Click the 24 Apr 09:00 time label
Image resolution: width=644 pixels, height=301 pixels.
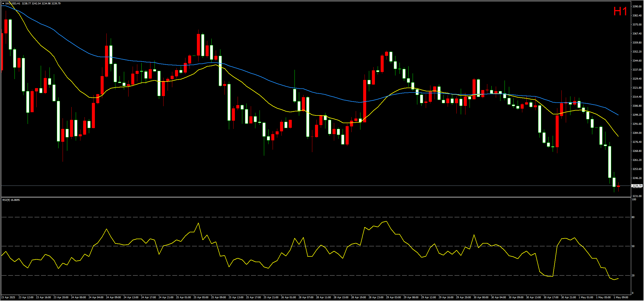pyautogui.click(x=113, y=297)
